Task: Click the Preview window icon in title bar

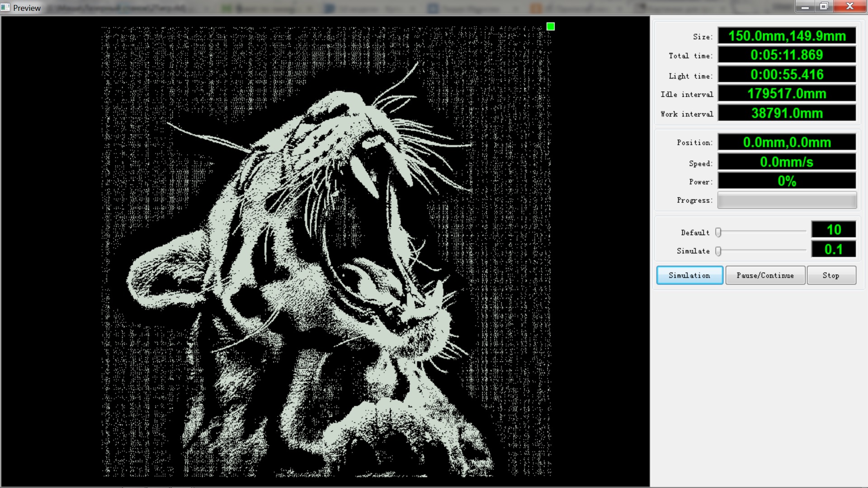Action: 5,8
